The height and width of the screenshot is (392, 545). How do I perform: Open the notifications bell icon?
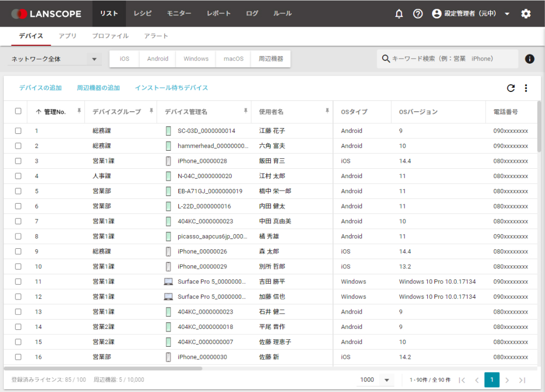tap(398, 14)
